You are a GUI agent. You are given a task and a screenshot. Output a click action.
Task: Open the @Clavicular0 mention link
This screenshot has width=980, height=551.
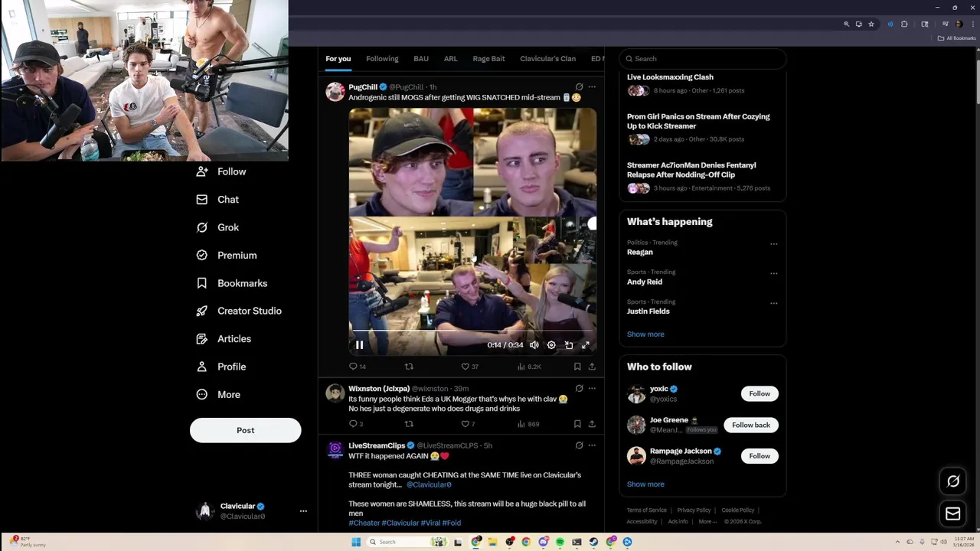pos(429,484)
